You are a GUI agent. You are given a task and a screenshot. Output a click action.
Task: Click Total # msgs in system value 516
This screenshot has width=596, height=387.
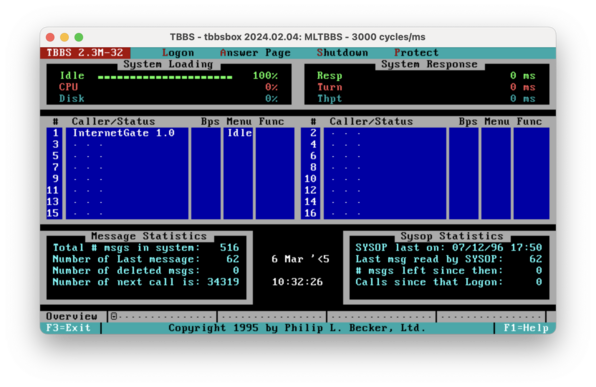coord(229,247)
